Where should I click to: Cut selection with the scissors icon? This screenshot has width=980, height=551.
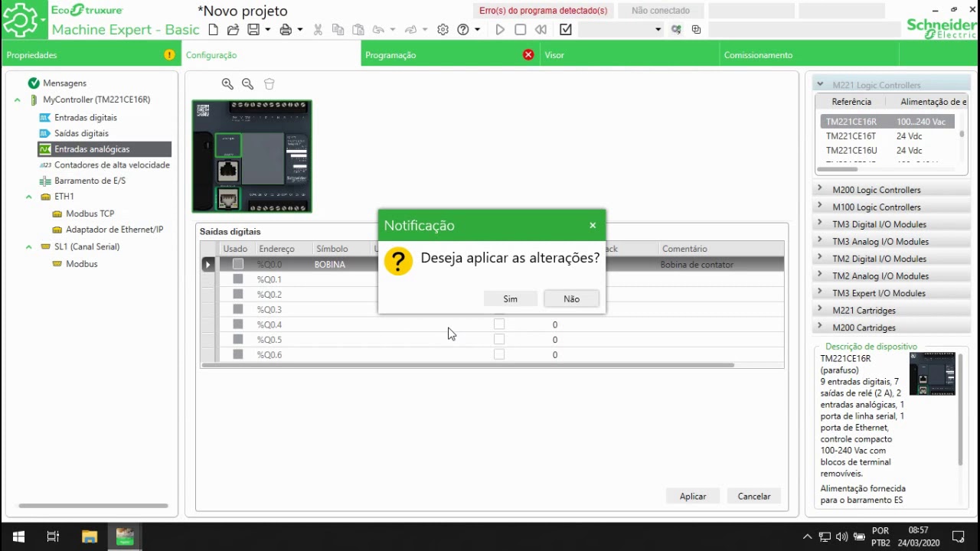[318, 30]
